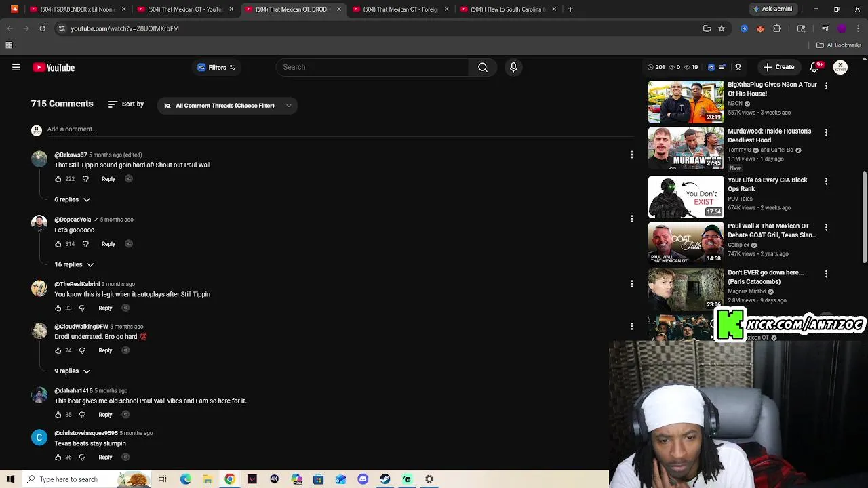Open BigXthaPlug N3on house tour thumbnail
This screenshot has width=868, height=488.
686,102
